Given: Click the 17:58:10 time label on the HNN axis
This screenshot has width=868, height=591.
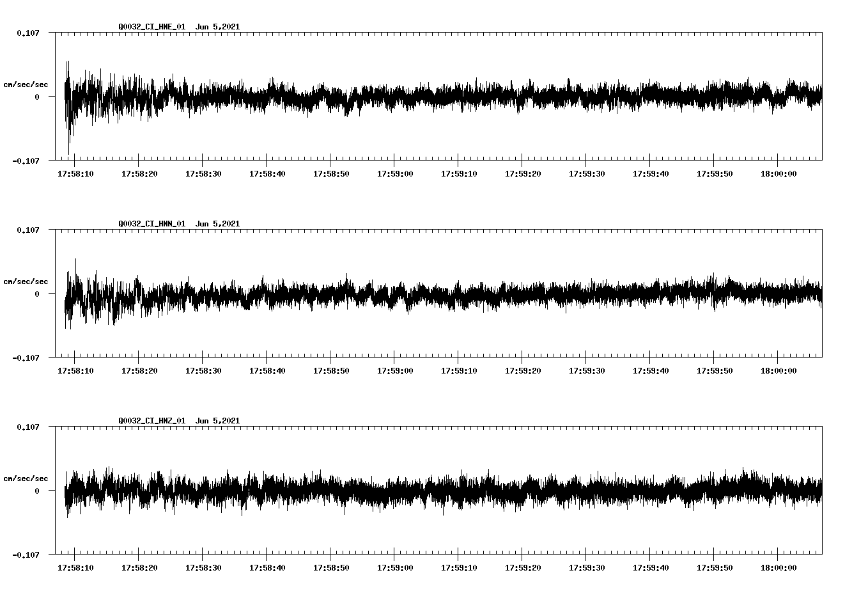Looking at the screenshot, I should pyautogui.click(x=75, y=370).
